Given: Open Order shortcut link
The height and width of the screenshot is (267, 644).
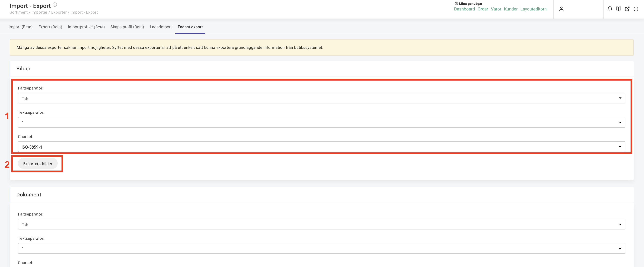Looking at the screenshot, I should tap(483, 9).
